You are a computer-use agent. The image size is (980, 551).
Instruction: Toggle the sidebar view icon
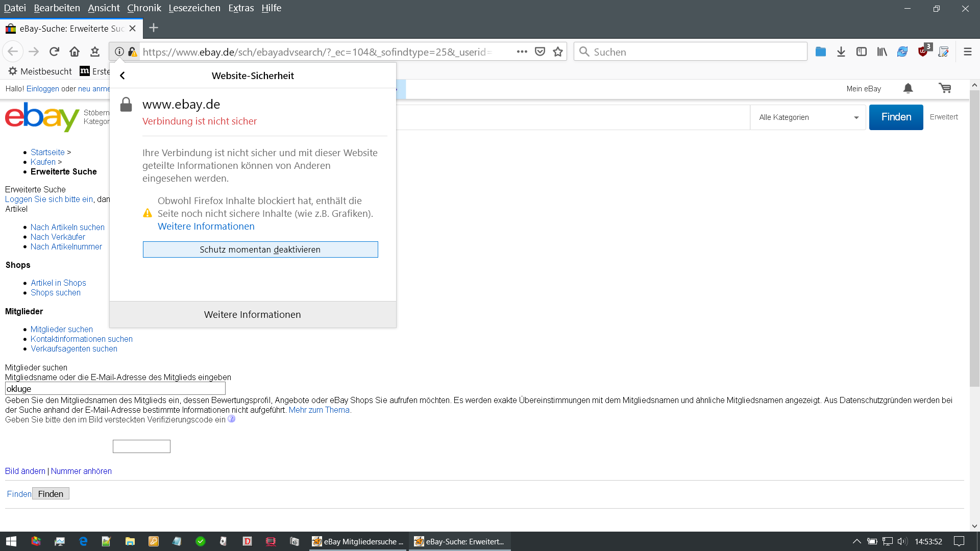point(862,52)
